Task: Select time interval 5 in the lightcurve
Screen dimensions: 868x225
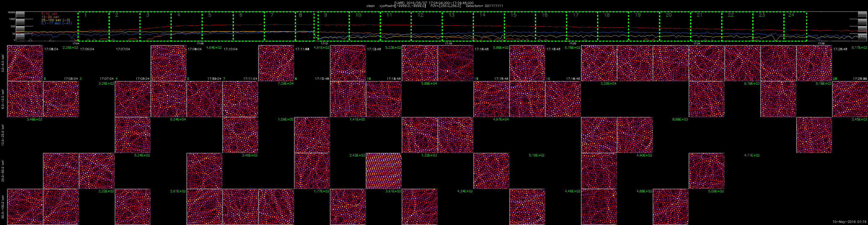Action: pyautogui.click(x=217, y=27)
